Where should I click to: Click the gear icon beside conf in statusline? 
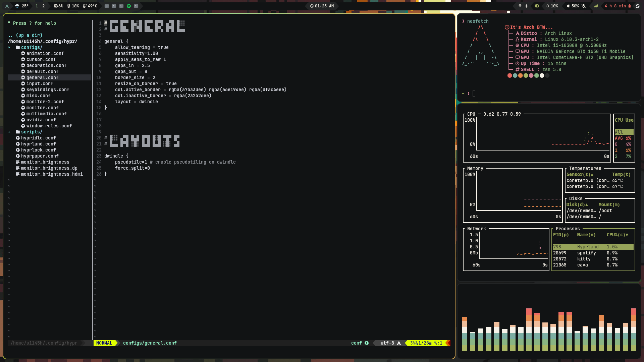click(367, 343)
